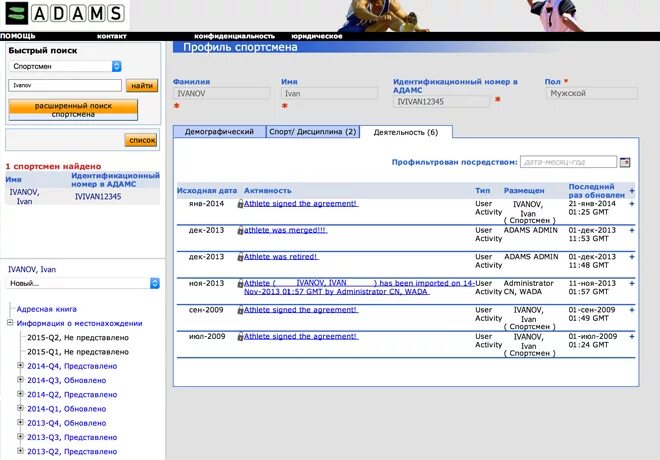Sort by the Исходная дата column header
Image resolution: width=660 pixels, height=460 pixels.
(x=207, y=191)
